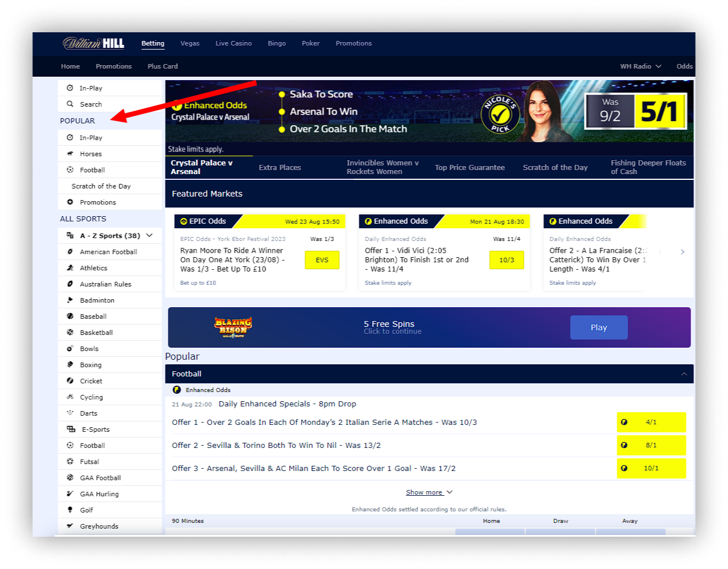
Task: Select the Extra Places banner tab
Action: click(280, 168)
